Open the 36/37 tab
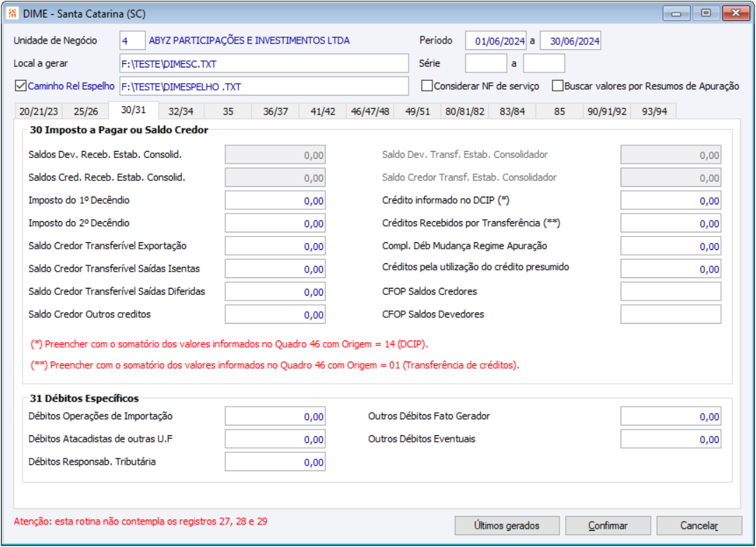 (275, 112)
